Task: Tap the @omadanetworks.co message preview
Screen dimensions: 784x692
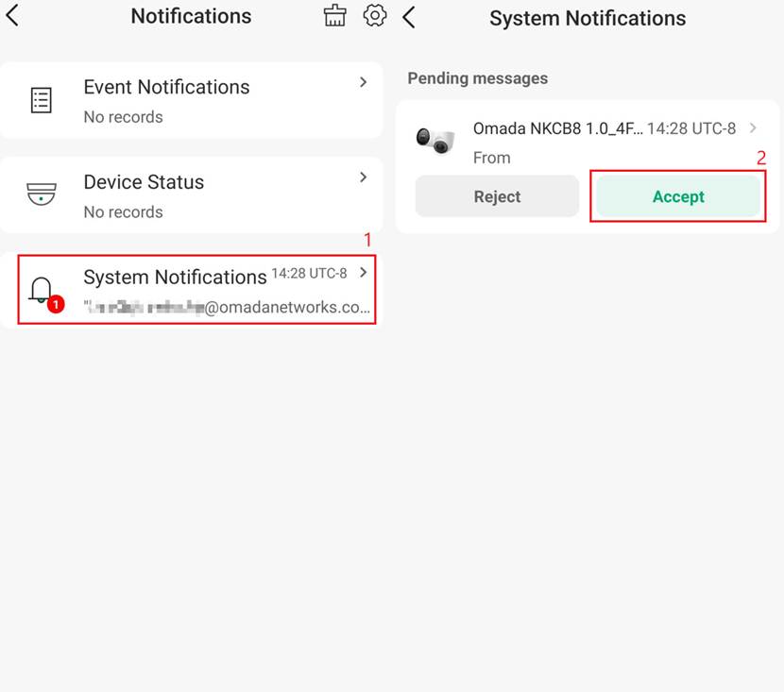Action: [227, 307]
